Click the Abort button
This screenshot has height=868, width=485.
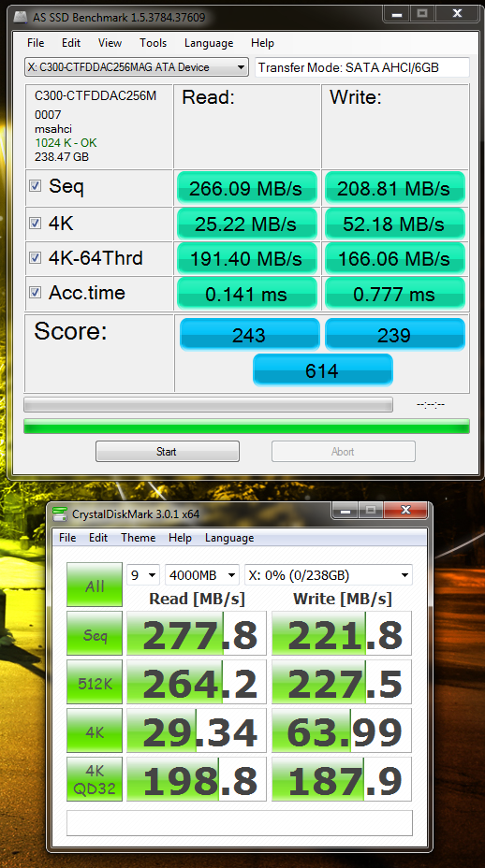click(x=343, y=451)
